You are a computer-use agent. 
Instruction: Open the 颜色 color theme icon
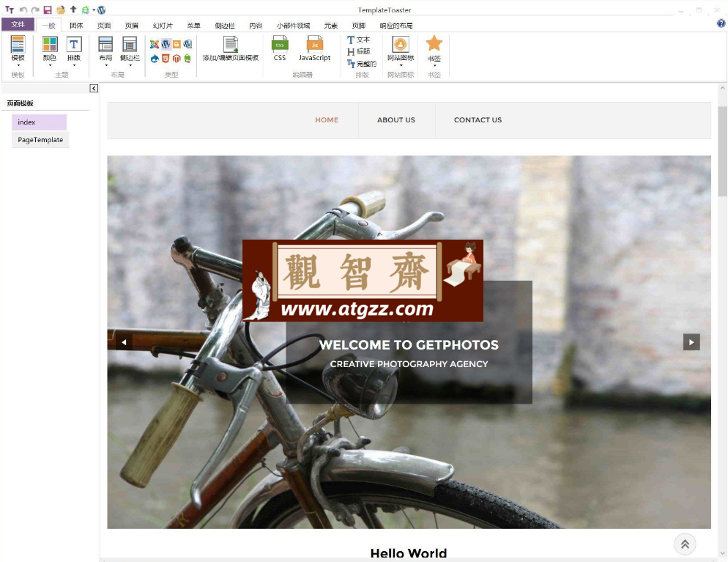coord(50,44)
